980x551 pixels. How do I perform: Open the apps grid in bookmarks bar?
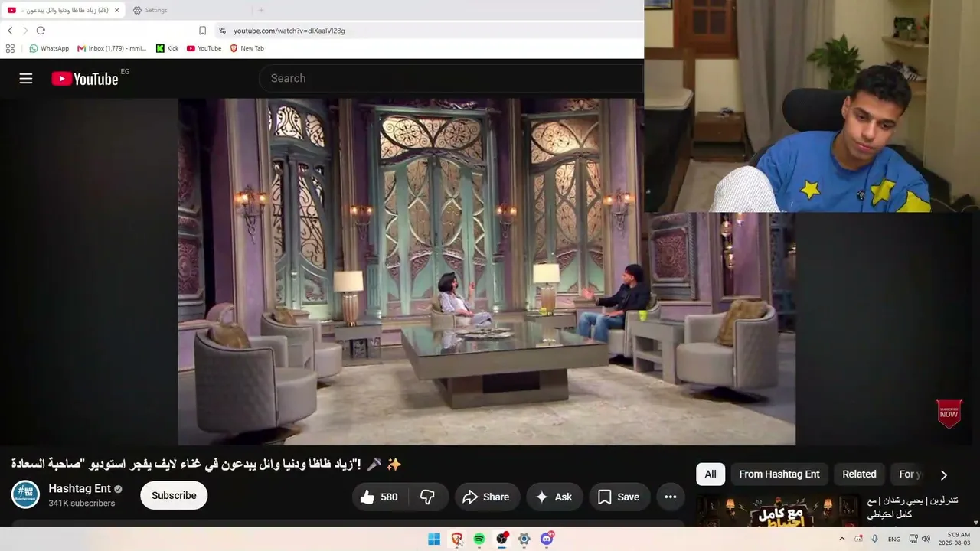coord(10,48)
